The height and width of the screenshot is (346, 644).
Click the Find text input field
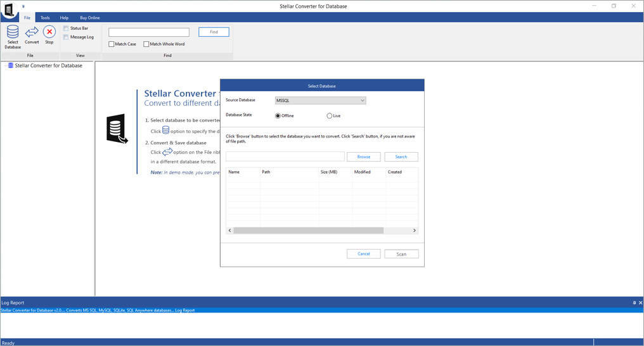pos(149,32)
